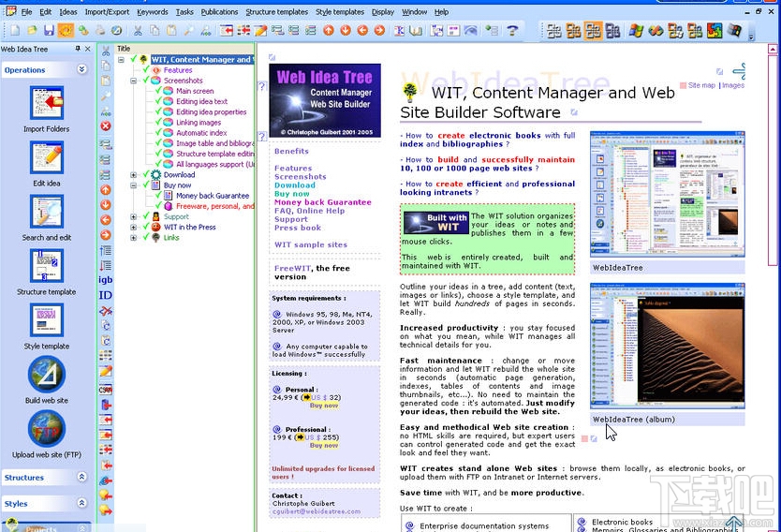The image size is (781, 532).
Task: Expand the Styles panel section
Action: click(x=82, y=503)
